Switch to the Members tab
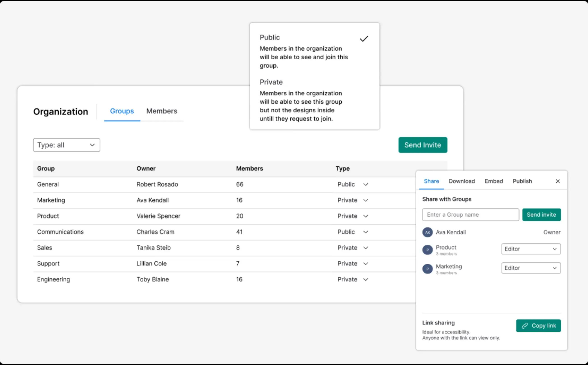The height and width of the screenshot is (365, 588). pos(161,111)
